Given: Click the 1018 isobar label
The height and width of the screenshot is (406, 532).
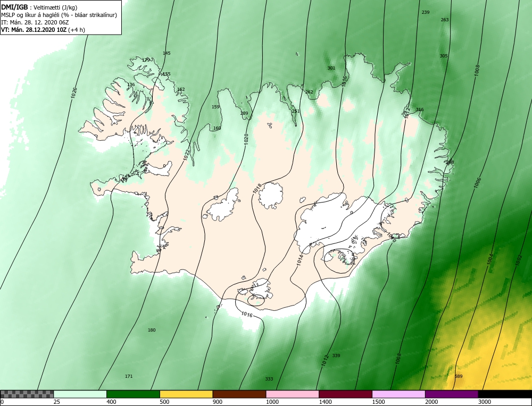Looking at the screenshot, I should click(257, 189).
